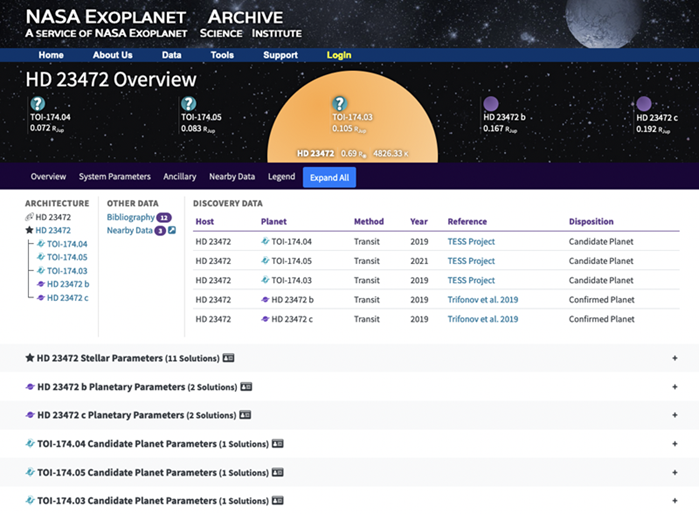Click the TOI-174.05 question mark planet icon
This screenshot has height=514, width=699.
click(x=188, y=103)
